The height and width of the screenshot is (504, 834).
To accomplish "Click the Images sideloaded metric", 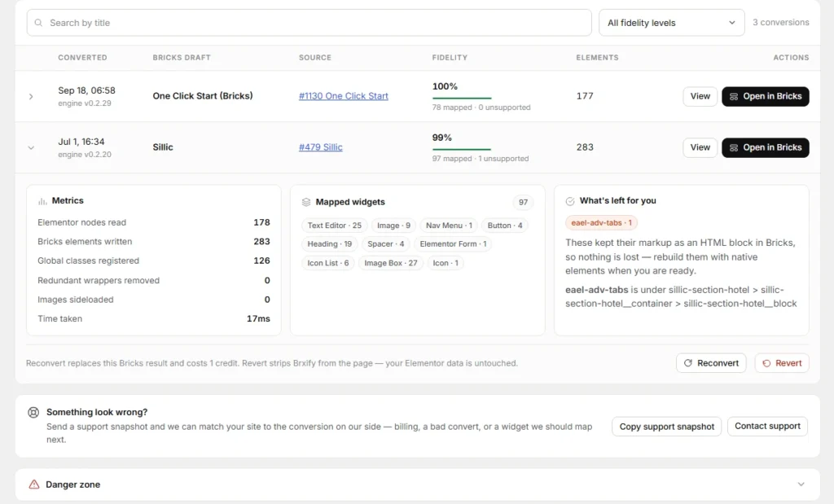I will [154, 300].
